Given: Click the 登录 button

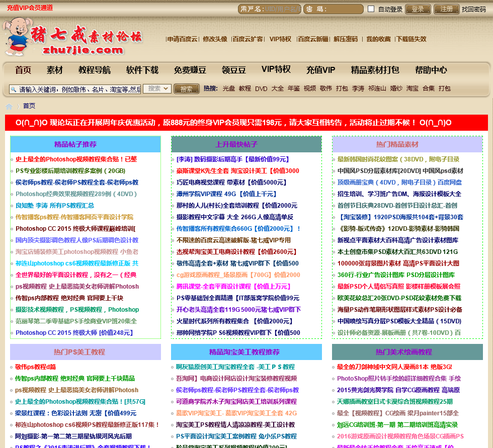Looking at the screenshot, I should 418,9.
